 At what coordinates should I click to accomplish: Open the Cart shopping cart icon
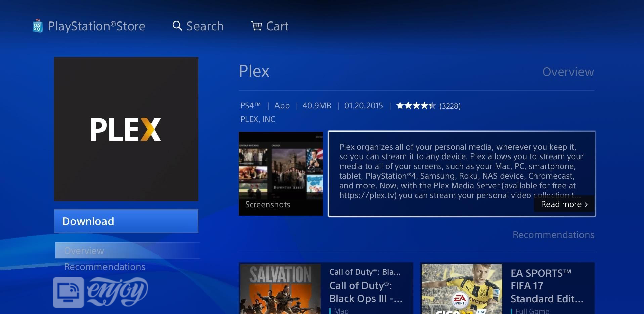(257, 26)
